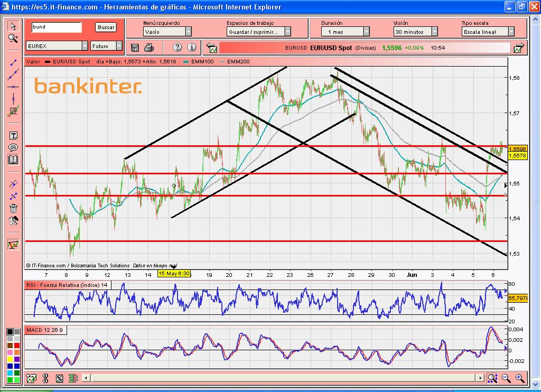Click the hammer and wrench settings tool

pos(13,220)
